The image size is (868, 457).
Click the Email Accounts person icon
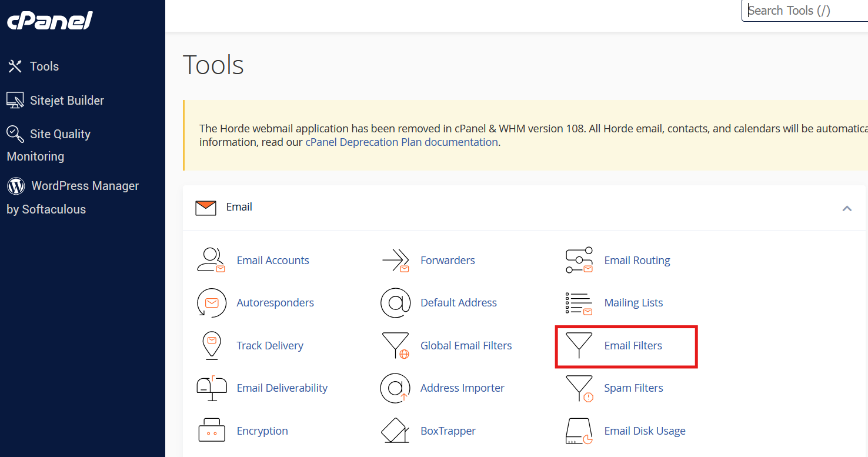(x=211, y=260)
